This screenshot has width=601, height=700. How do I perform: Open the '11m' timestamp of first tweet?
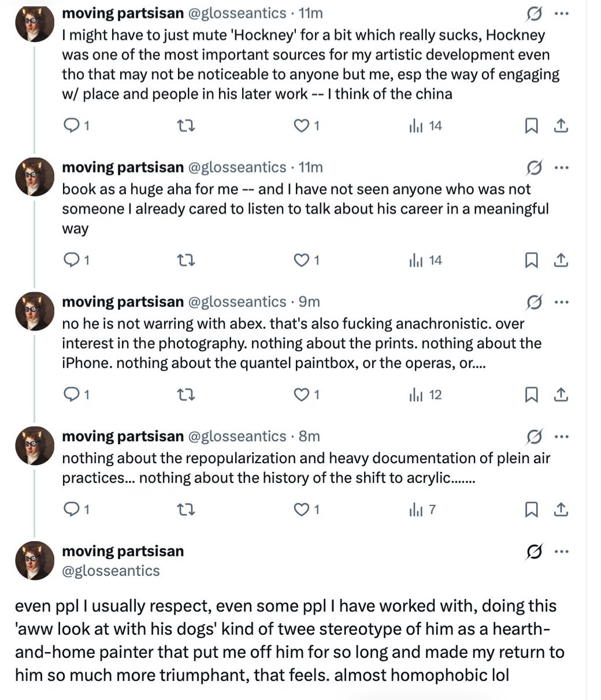click(310, 13)
